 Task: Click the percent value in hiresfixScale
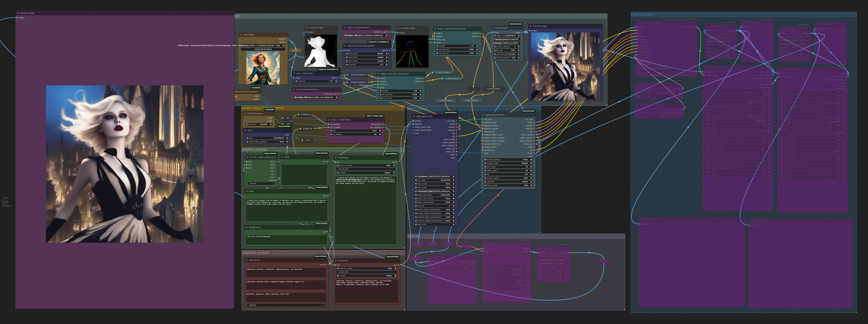[x=506, y=277]
